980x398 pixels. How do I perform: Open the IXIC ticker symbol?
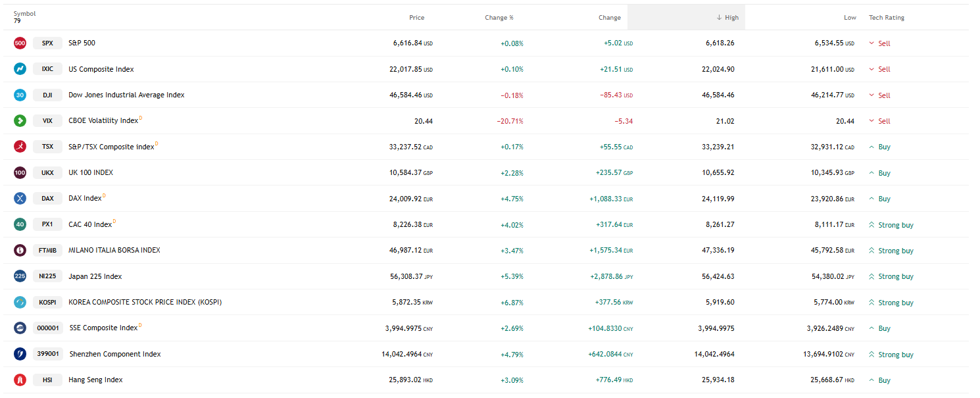47,69
